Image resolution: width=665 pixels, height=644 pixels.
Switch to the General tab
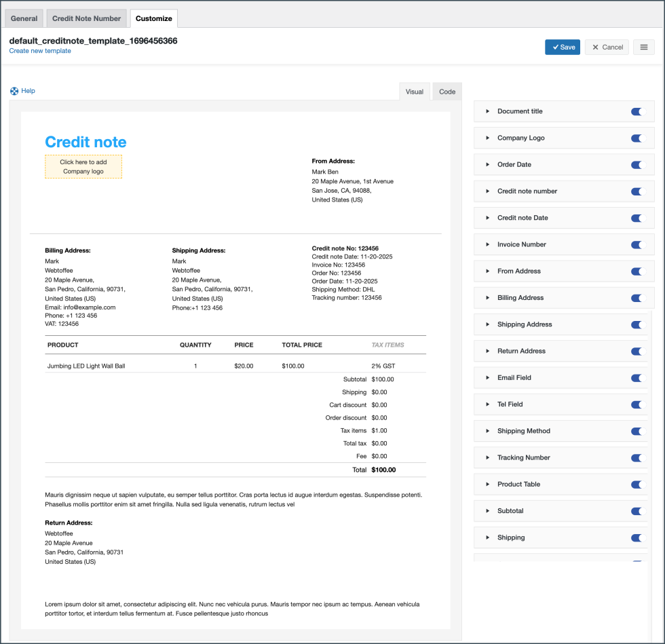(x=24, y=19)
